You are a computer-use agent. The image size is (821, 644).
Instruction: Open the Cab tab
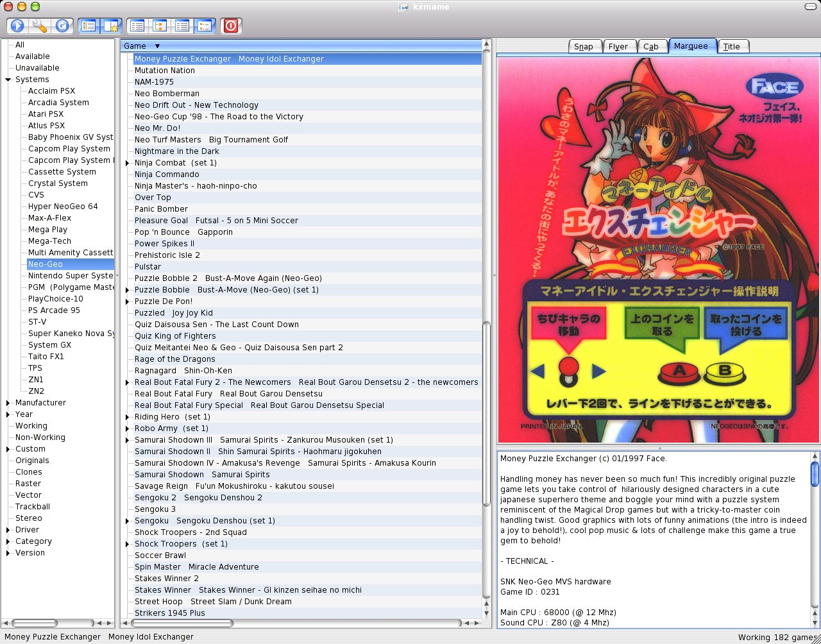pyautogui.click(x=652, y=46)
